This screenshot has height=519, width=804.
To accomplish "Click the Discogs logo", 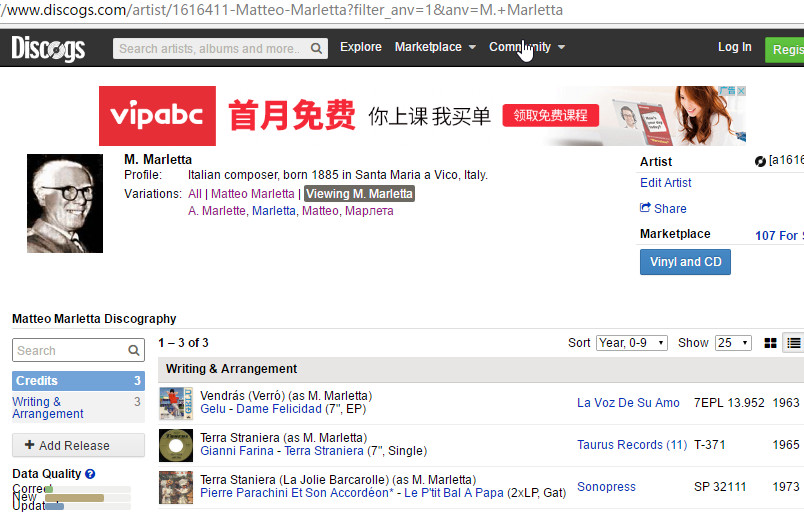I will (48, 48).
